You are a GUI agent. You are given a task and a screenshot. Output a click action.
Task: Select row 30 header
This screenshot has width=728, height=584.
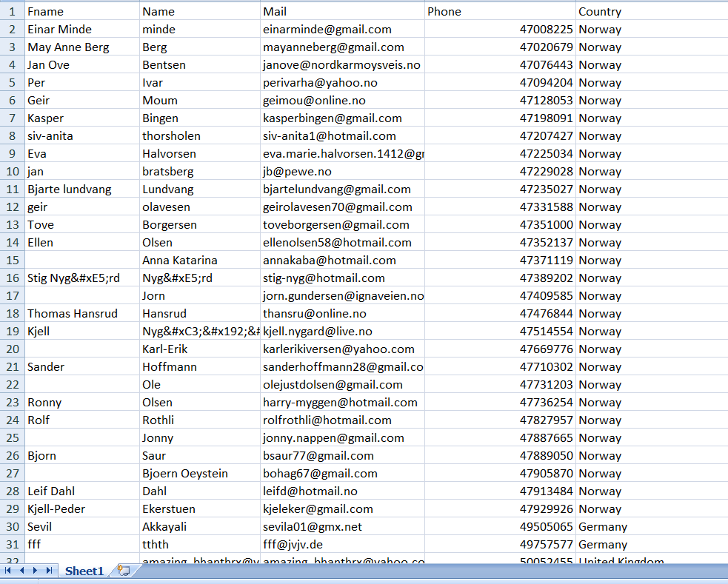pos(12,526)
